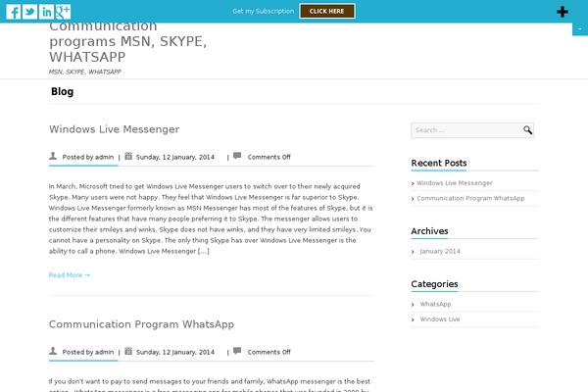
Task: Open the WhatsApp category
Action: tap(435, 304)
